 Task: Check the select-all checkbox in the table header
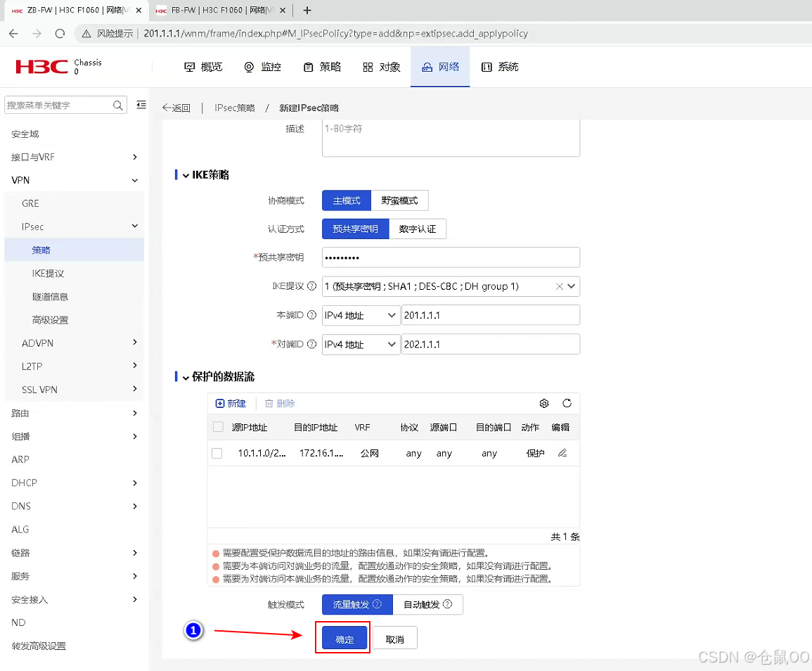click(217, 427)
